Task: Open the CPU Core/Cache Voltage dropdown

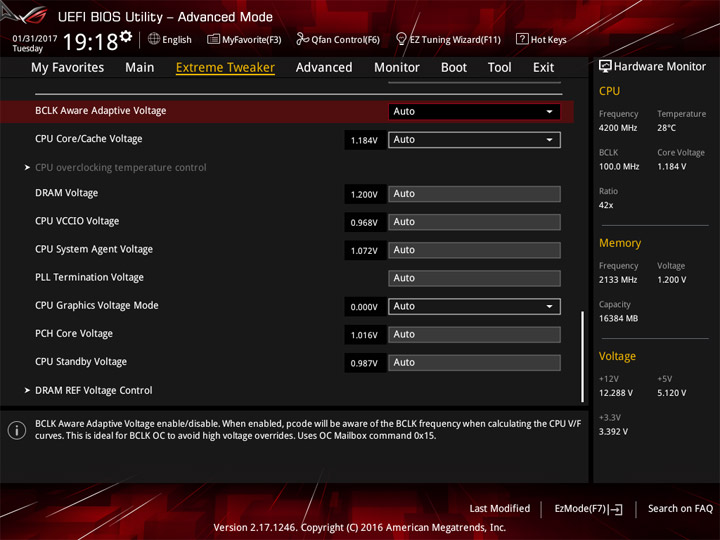Action: pyautogui.click(x=474, y=140)
